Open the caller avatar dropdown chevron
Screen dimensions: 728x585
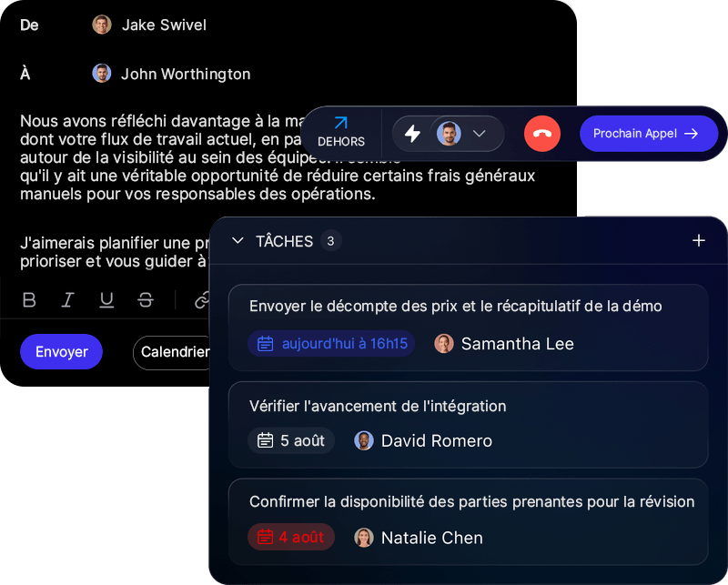pos(479,134)
